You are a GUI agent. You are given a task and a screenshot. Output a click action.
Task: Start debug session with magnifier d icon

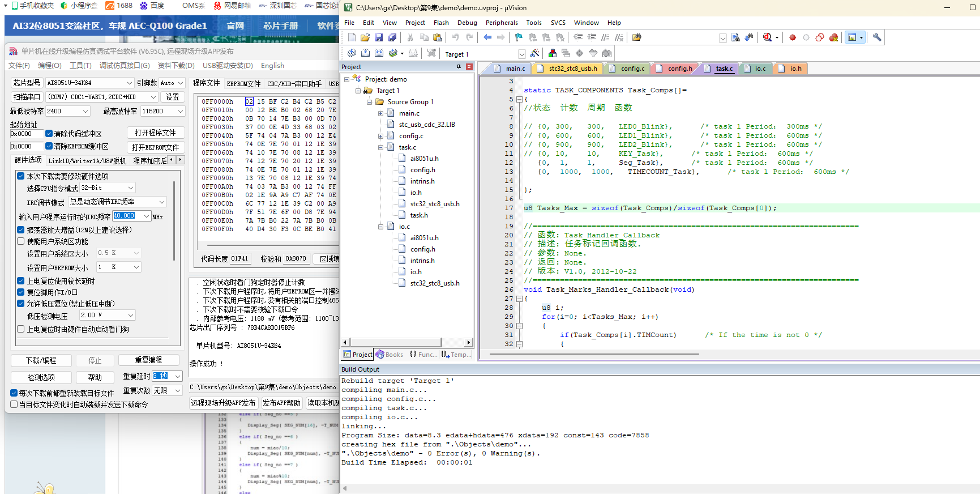tap(767, 37)
